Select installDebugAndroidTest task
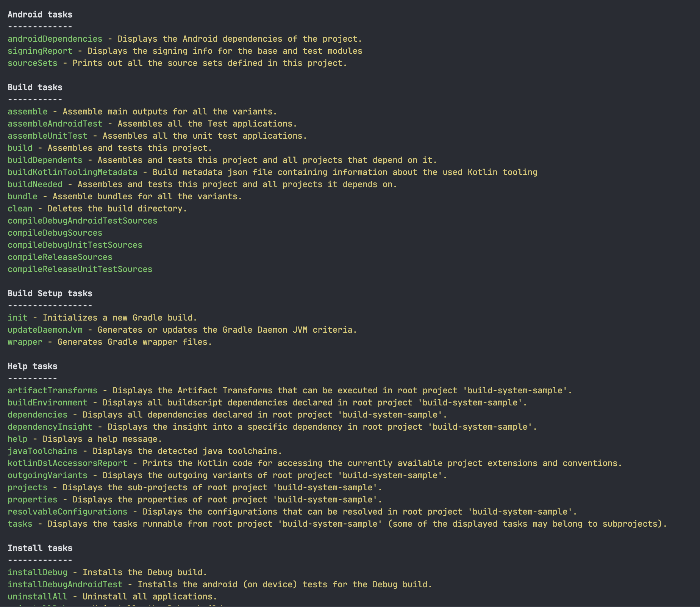Viewport: 700px width, 607px height. (x=65, y=585)
